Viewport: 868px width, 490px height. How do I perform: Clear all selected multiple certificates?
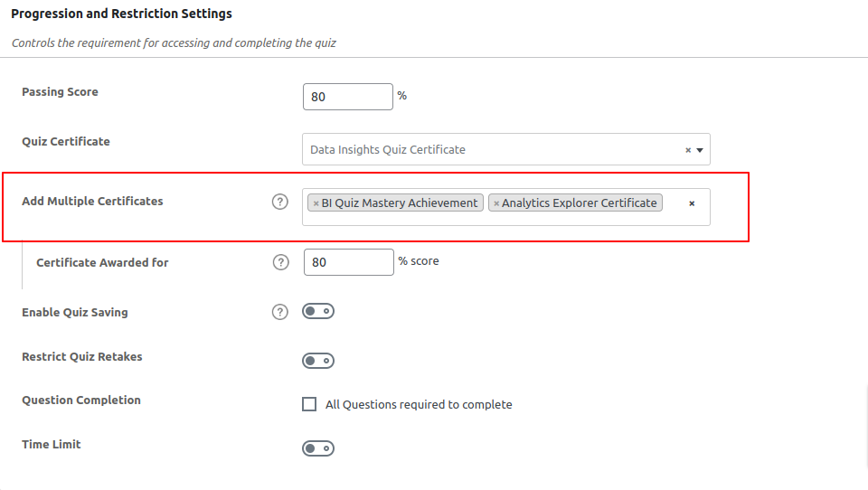(x=692, y=203)
